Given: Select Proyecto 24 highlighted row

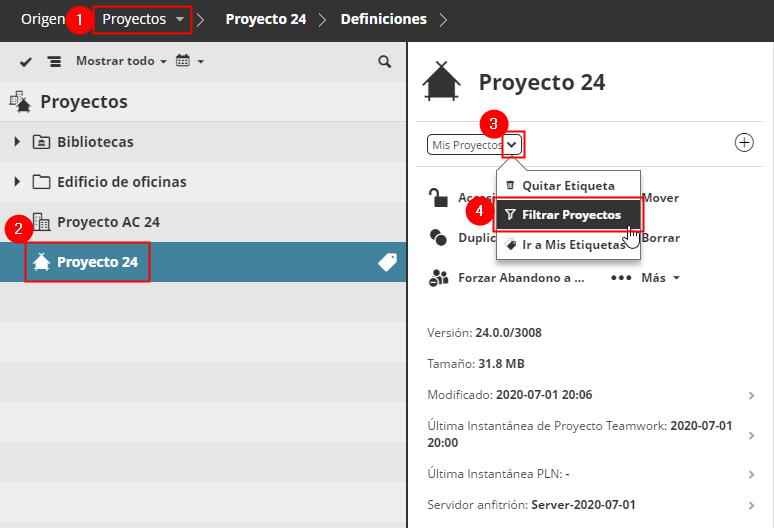Looking at the screenshot, I should [x=203, y=262].
